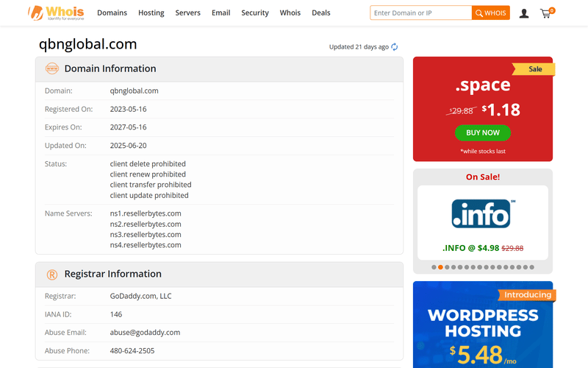The image size is (588, 368).
Task: Click the status client transfer prohibited
Action: pyautogui.click(x=151, y=185)
